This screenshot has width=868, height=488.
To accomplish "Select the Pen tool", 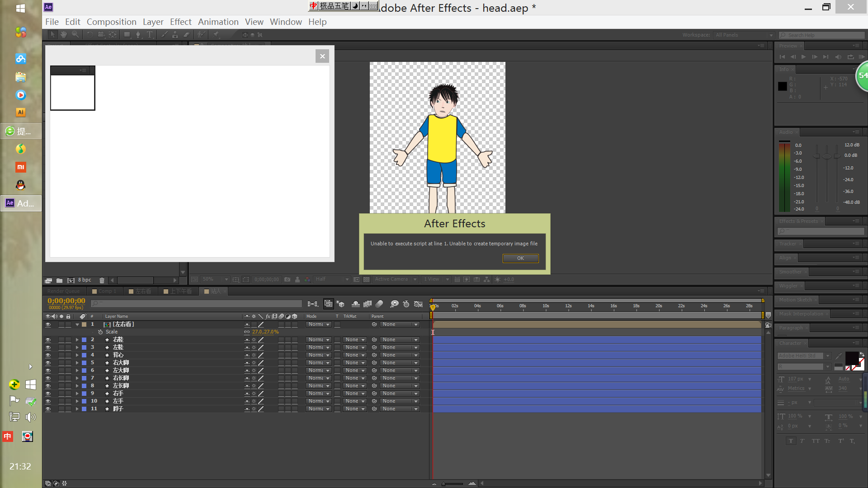I will (x=138, y=35).
